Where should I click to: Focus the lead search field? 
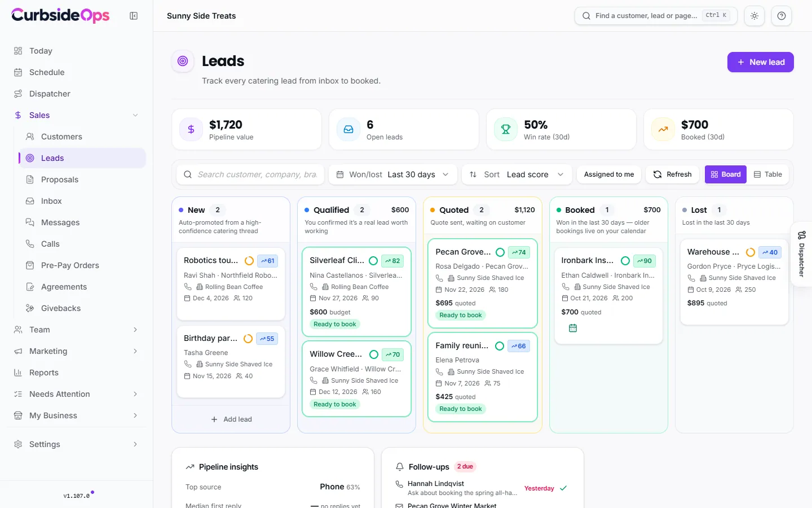(250, 174)
